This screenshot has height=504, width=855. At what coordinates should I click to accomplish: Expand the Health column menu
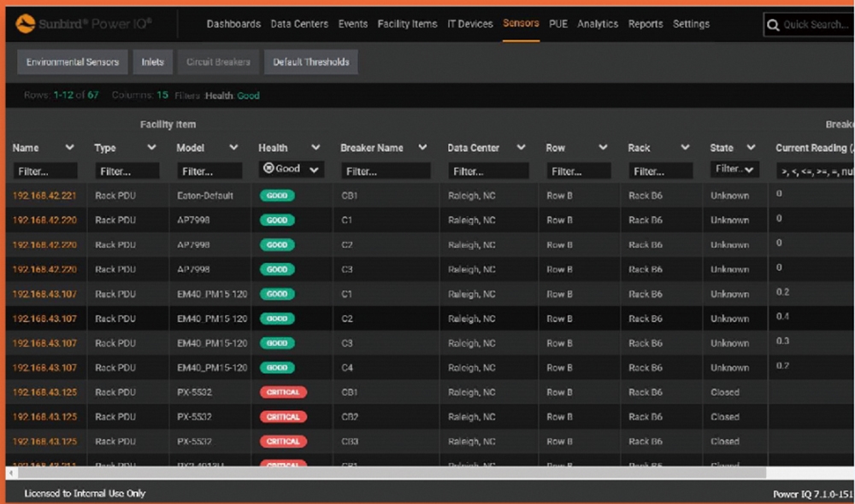pyautogui.click(x=315, y=147)
